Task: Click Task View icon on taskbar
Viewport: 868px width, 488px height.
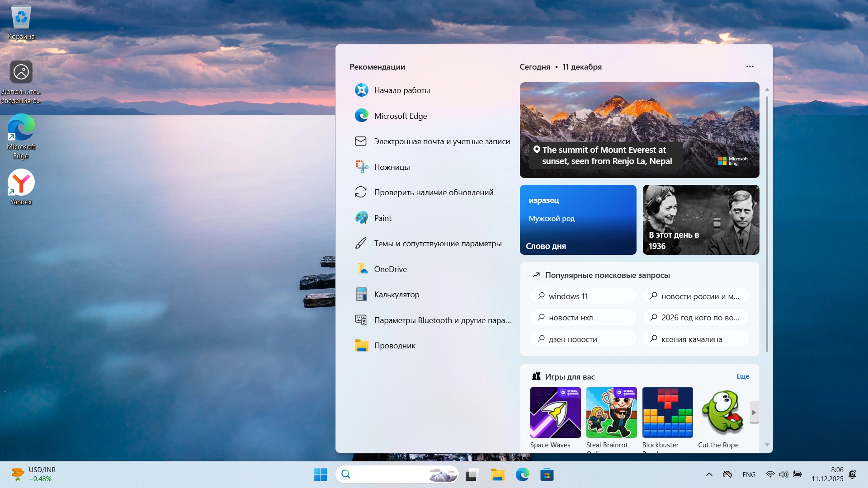Action: [x=472, y=475]
